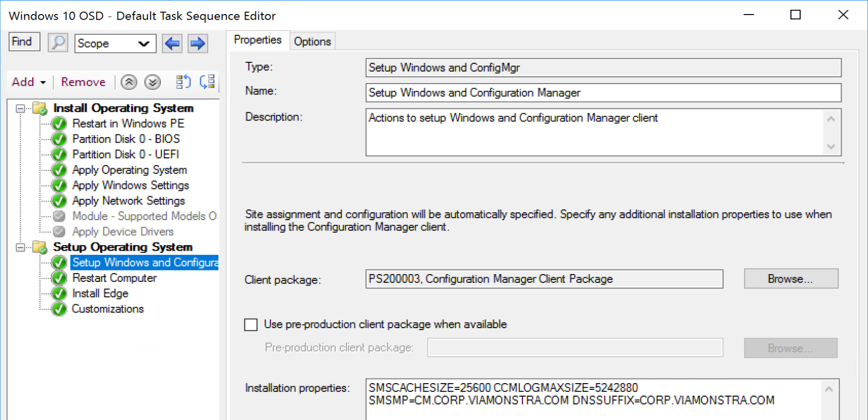This screenshot has width=868, height=420.
Task: Click the gray disabled icon beside Apply Device Drivers
Action: pyautogui.click(x=60, y=232)
